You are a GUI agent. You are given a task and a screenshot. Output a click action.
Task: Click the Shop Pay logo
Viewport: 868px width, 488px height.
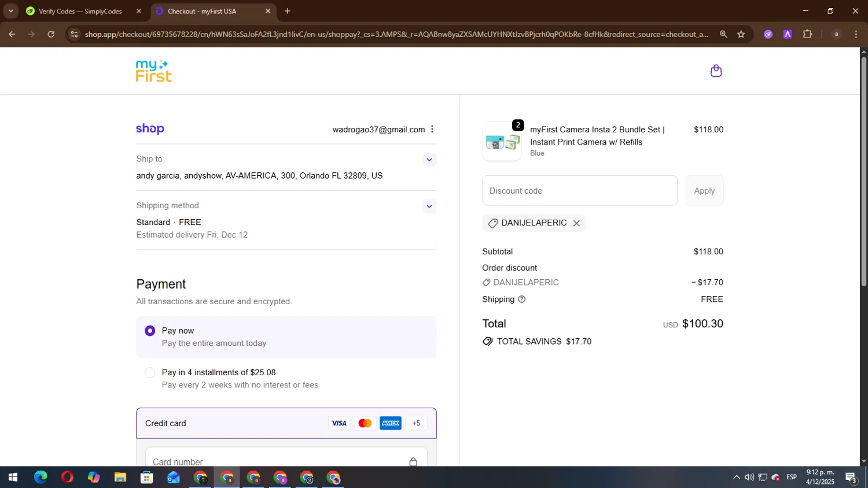[150, 129]
